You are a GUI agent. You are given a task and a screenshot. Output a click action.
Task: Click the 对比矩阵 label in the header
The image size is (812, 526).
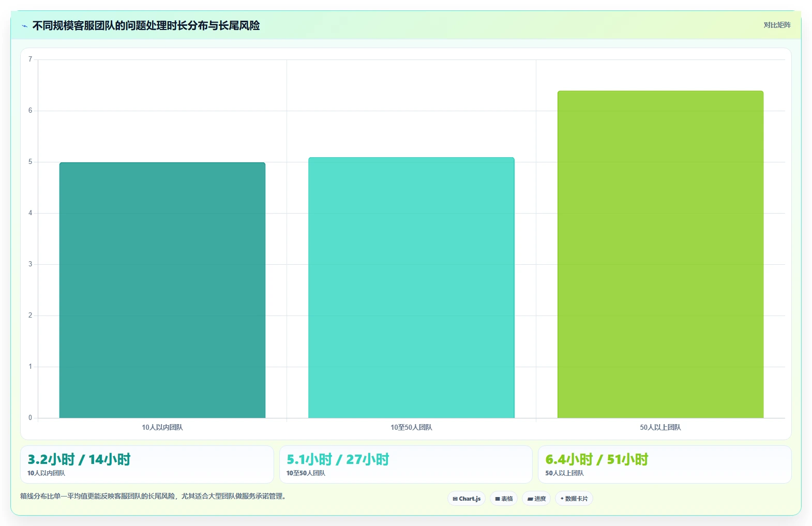coord(777,25)
